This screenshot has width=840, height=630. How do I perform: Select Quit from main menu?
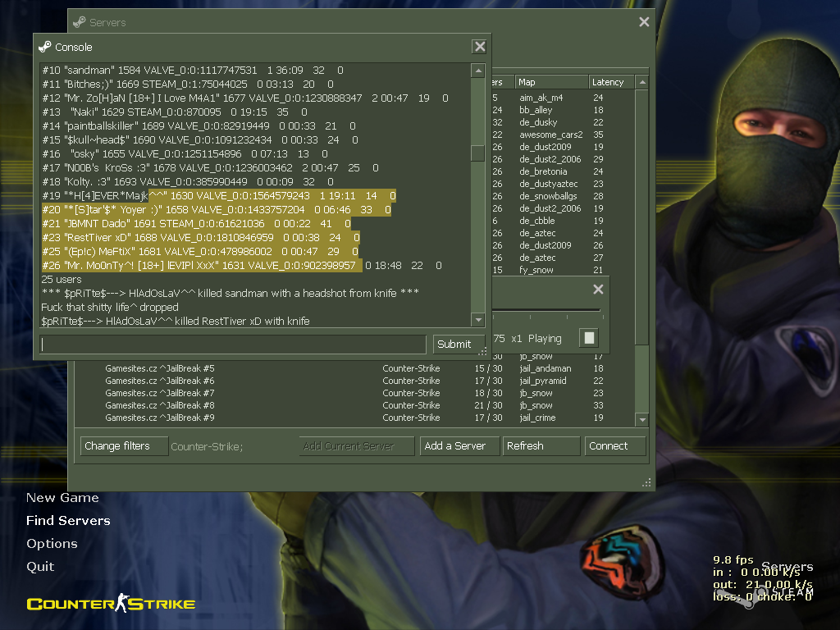40,567
